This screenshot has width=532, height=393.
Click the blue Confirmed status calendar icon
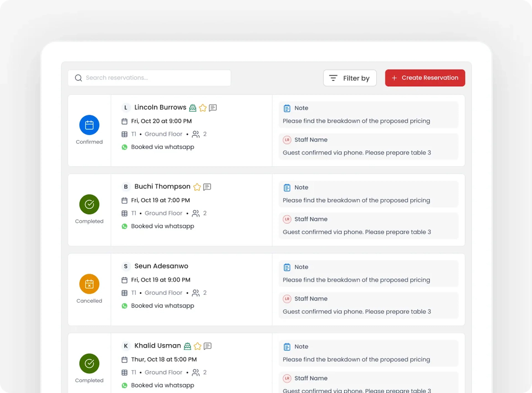click(89, 125)
